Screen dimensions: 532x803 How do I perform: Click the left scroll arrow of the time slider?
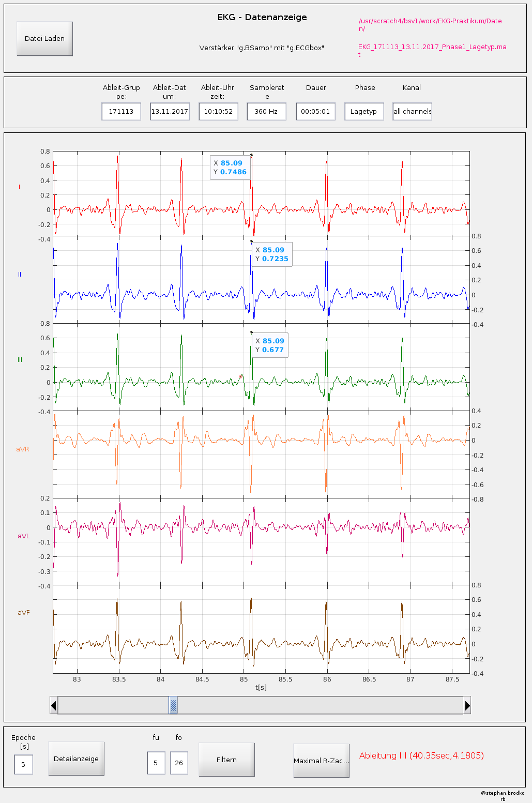pyautogui.click(x=54, y=705)
